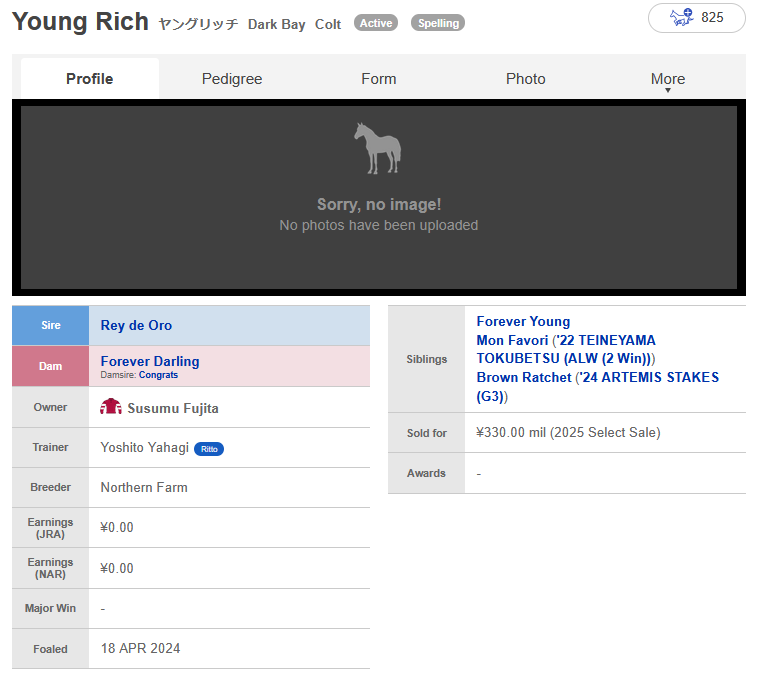
Task: Click the follow horse icon beside 825
Action: click(x=682, y=18)
